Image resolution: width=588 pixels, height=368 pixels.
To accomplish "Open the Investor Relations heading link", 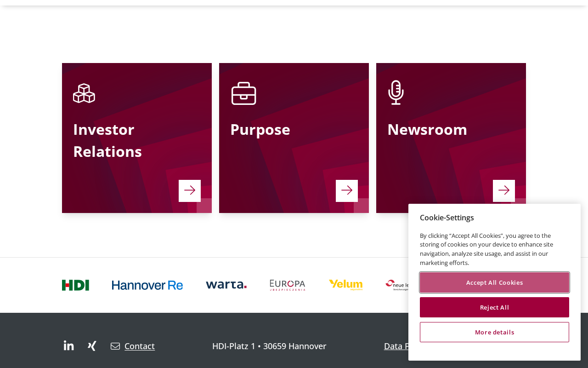I will (x=107, y=141).
